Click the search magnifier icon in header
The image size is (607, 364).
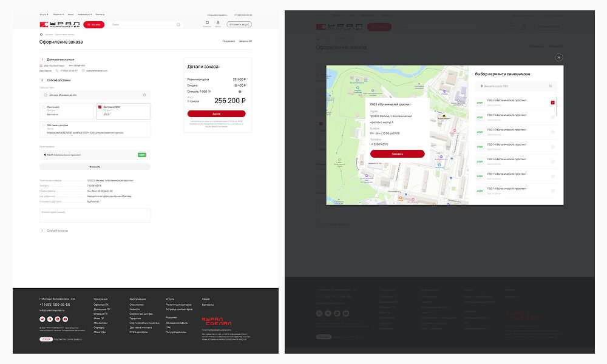tap(178, 25)
